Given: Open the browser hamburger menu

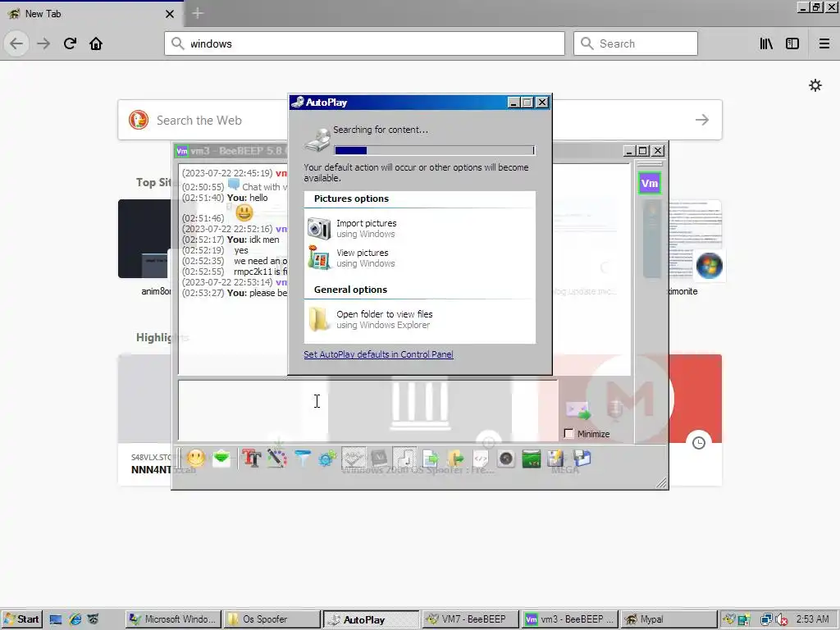Looking at the screenshot, I should click(824, 43).
